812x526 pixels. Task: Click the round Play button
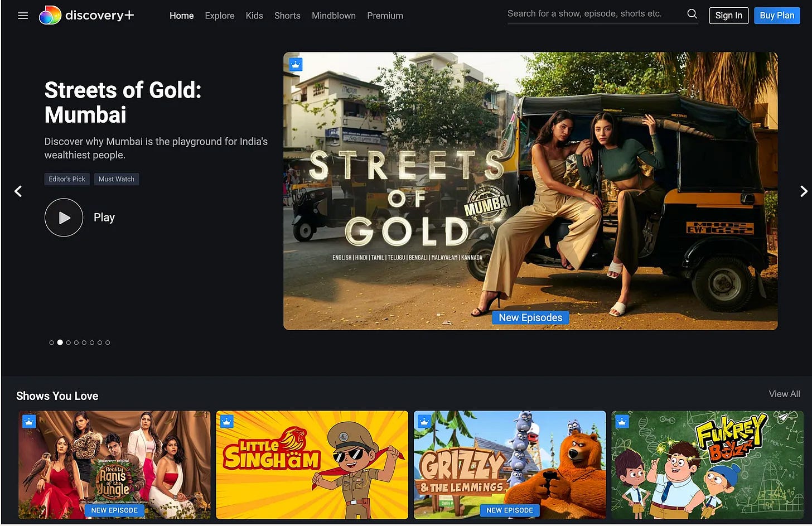64,218
